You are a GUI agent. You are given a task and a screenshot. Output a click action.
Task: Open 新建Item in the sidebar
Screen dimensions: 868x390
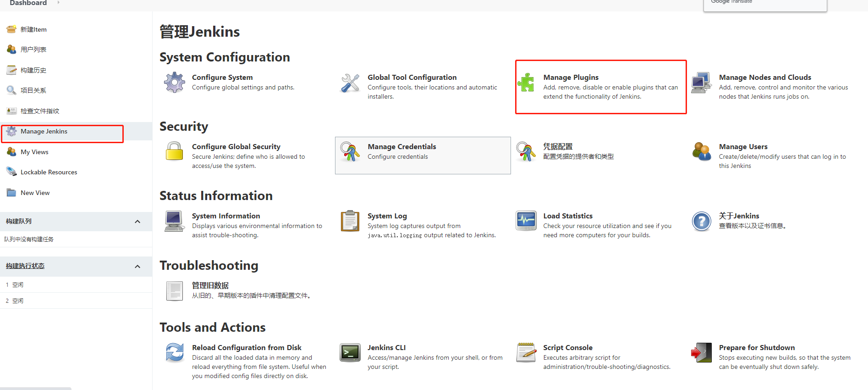point(33,29)
